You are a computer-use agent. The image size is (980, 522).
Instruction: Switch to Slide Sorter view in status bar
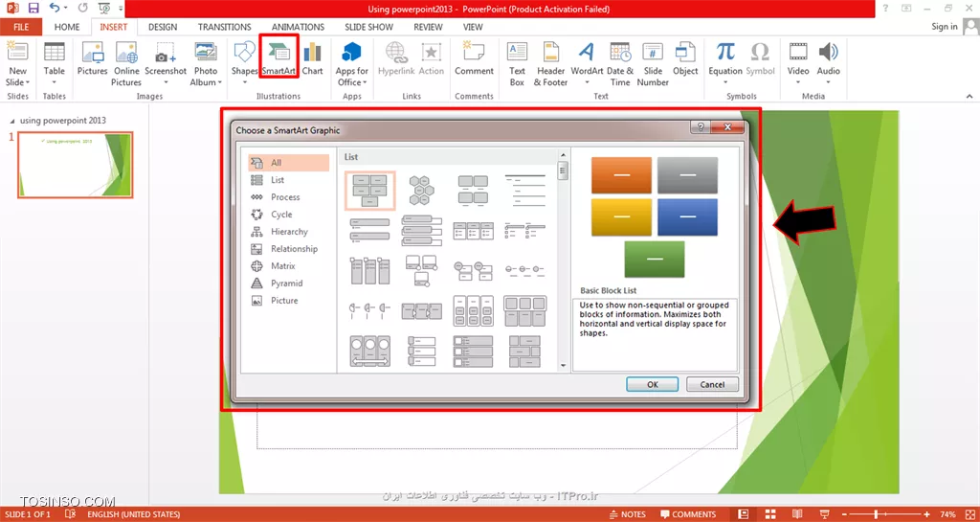click(x=770, y=514)
